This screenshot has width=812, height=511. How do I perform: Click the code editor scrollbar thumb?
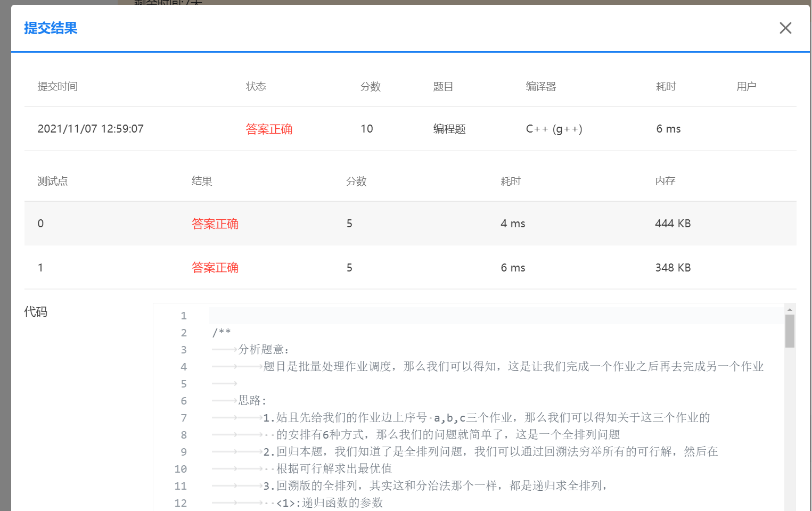click(x=790, y=331)
